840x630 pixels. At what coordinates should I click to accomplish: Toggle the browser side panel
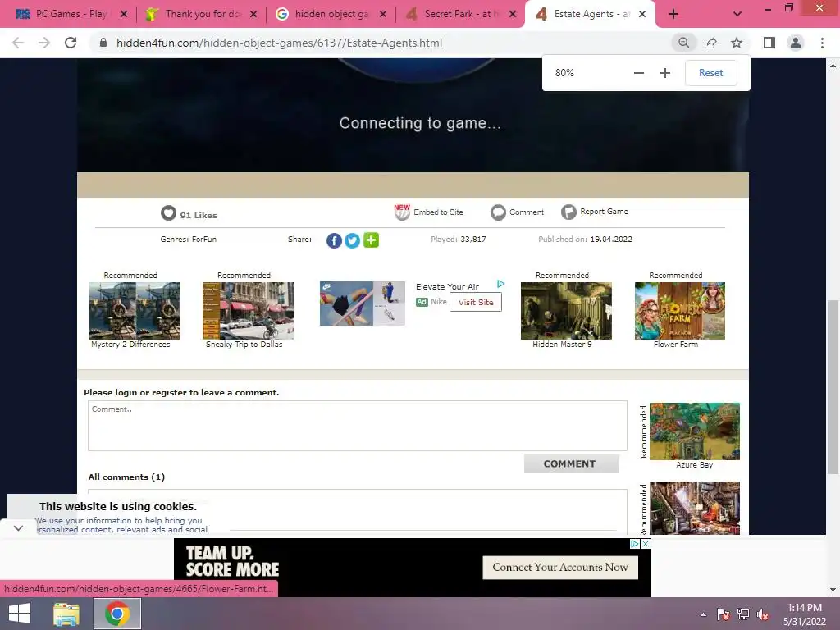click(x=769, y=43)
